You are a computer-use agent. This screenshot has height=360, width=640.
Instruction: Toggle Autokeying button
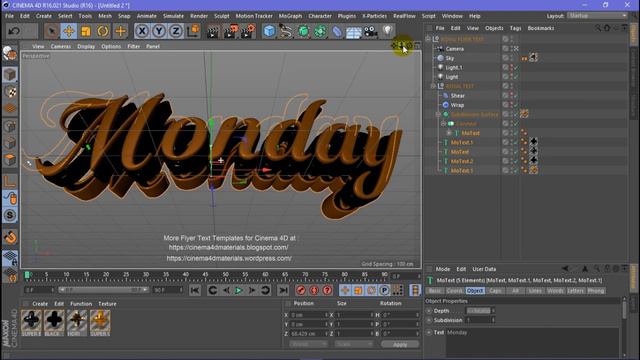click(x=314, y=291)
